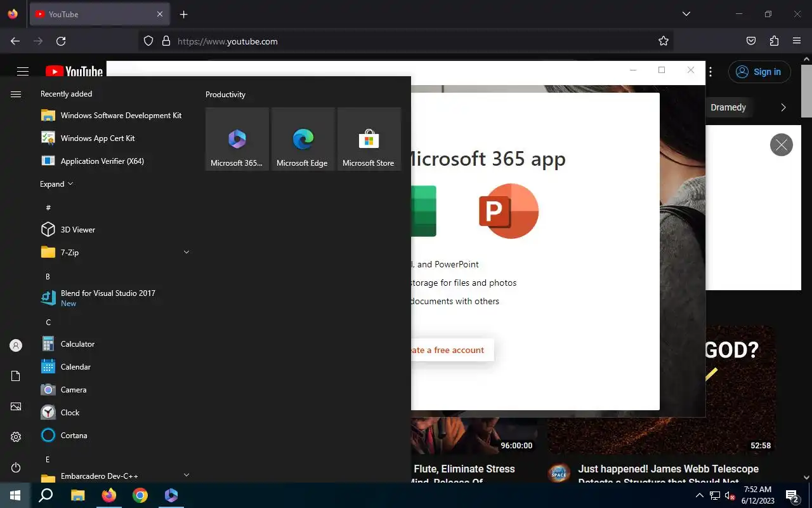Click the muted volume tray icon

click(730, 495)
